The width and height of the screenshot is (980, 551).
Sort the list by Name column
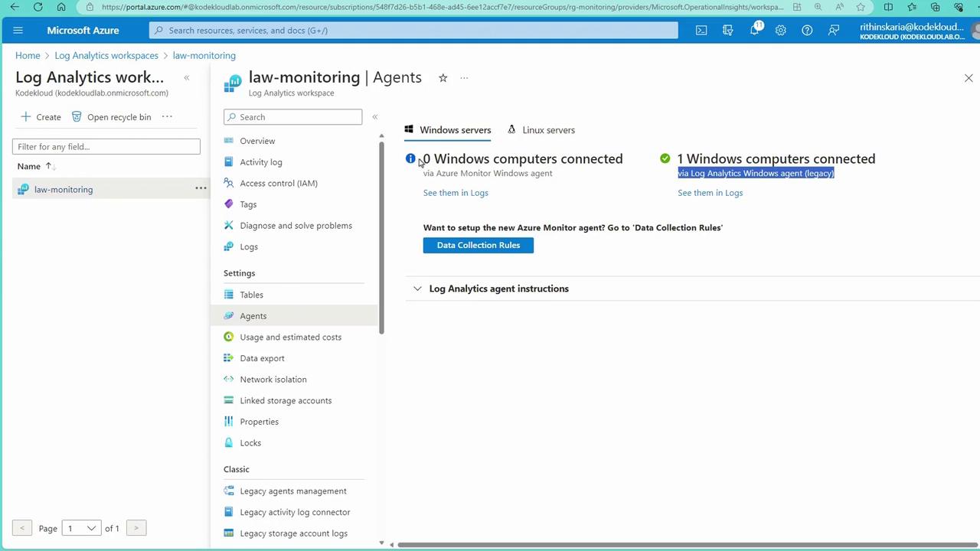pyautogui.click(x=36, y=166)
